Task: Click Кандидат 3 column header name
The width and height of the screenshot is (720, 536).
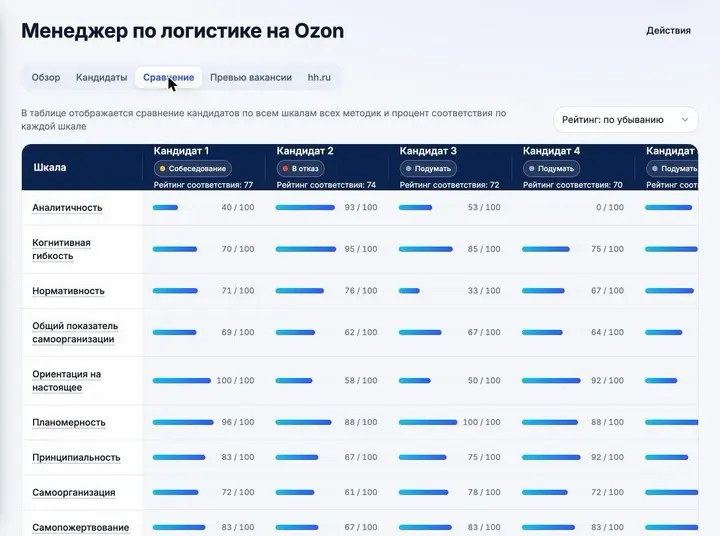Action: [x=428, y=151]
